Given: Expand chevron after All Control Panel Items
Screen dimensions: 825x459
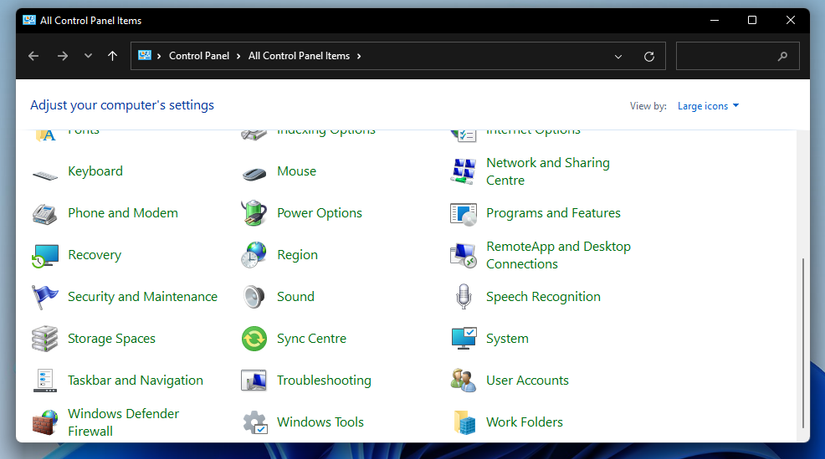Looking at the screenshot, I should [x=359, y=56].
